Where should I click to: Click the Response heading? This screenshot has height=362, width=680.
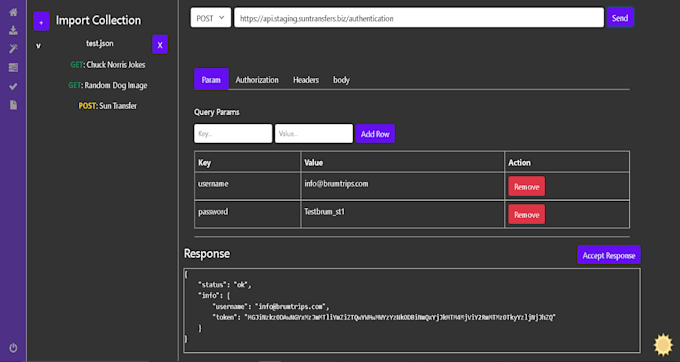pos(207,254)
